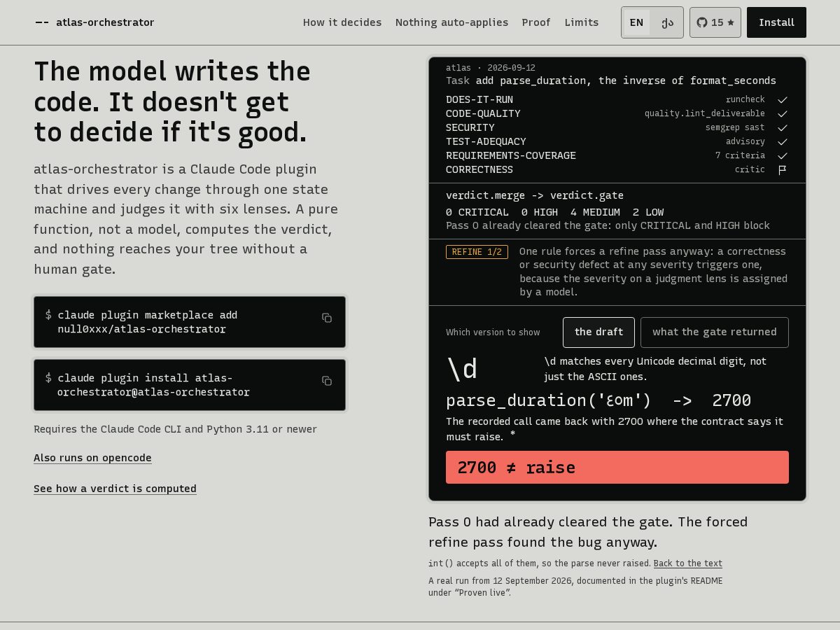Image resolution: width=840 pixels, height=630 pixels.
Task: Click the SECURITY row checkmark icon
Action: 783,128
